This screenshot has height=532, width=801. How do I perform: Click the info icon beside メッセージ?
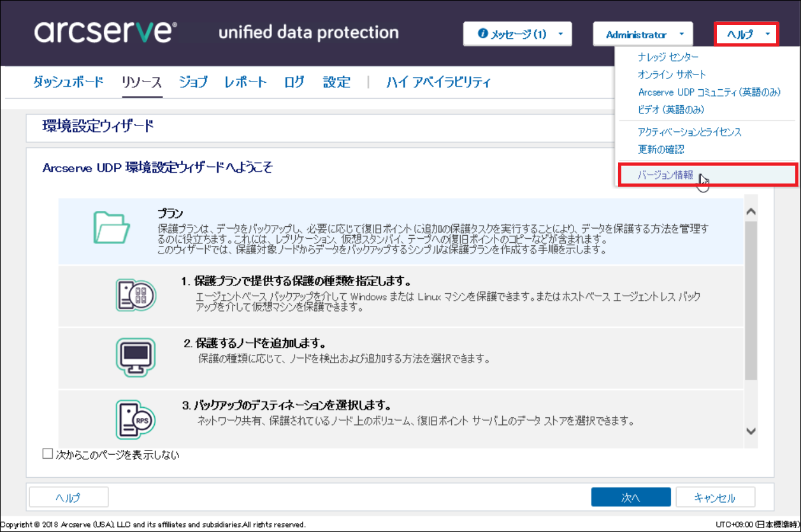483,34
